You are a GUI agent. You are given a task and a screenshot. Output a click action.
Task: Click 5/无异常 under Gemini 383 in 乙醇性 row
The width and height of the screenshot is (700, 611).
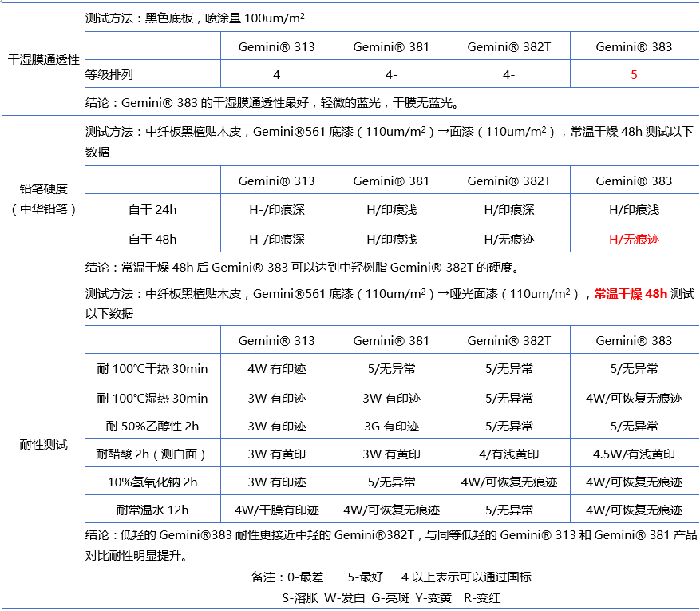point(634,426)
